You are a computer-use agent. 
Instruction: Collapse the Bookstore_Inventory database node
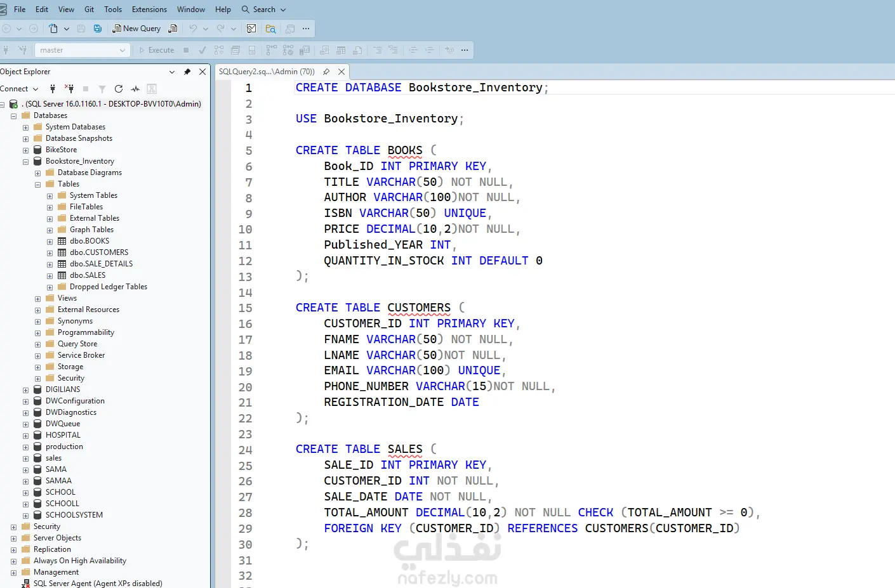tap(25, 162)
